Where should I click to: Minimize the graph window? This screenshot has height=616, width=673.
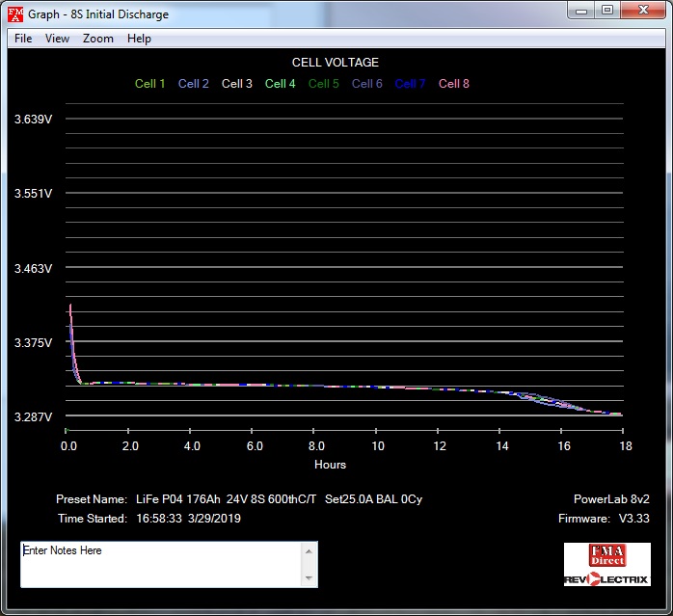[x=580, y=11]
